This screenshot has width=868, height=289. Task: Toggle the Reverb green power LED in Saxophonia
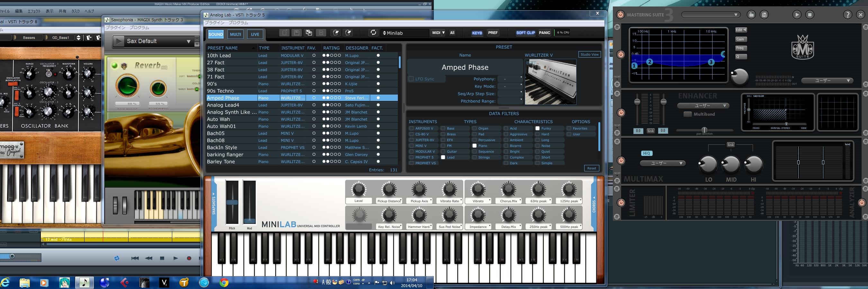[114, 66]
